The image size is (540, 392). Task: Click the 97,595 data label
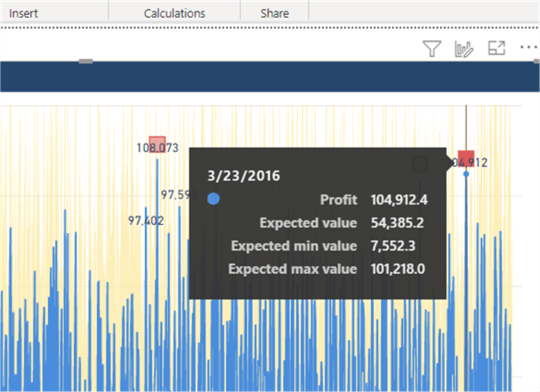pyautogui.click(x=180, y=196)
